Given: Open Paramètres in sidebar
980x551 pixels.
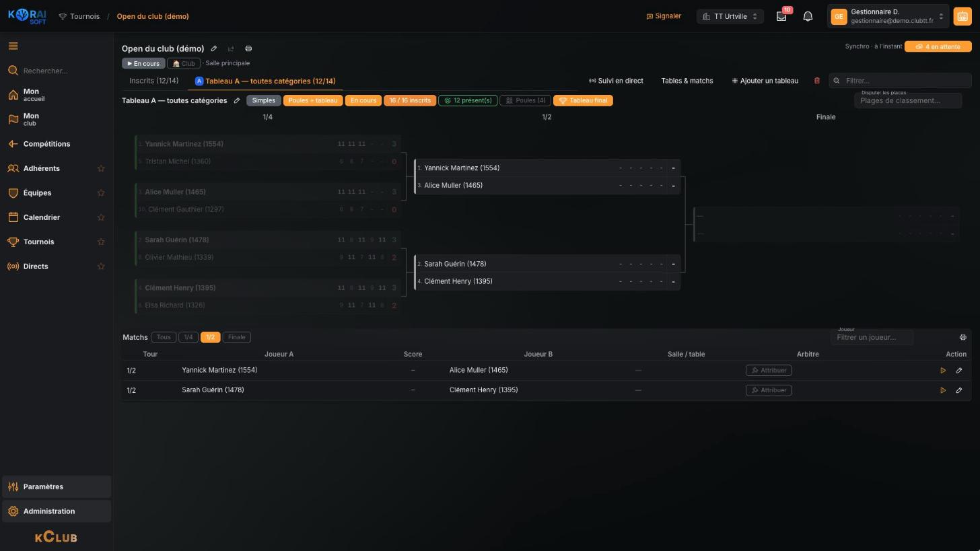Looking at the screenshot, I should pyautogui.click(x=57, y=487).
